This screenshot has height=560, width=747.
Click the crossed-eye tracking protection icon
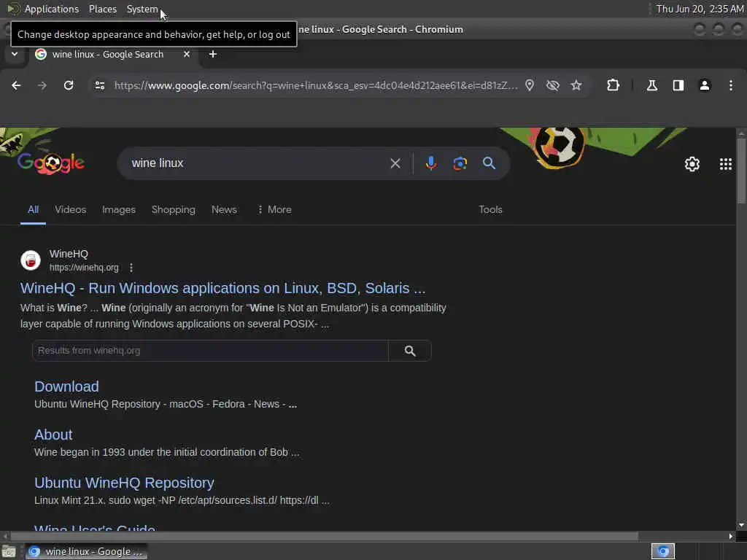coord(553,85)
